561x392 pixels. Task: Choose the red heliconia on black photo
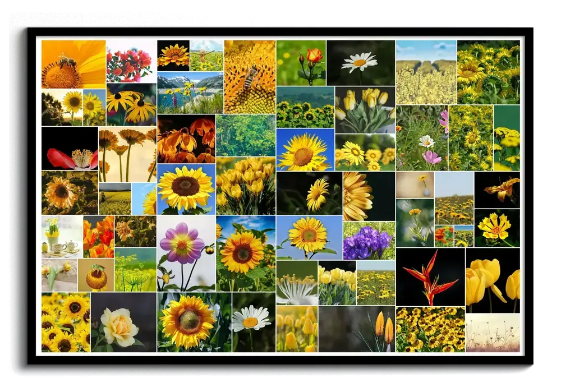click(x=430, y=277)
